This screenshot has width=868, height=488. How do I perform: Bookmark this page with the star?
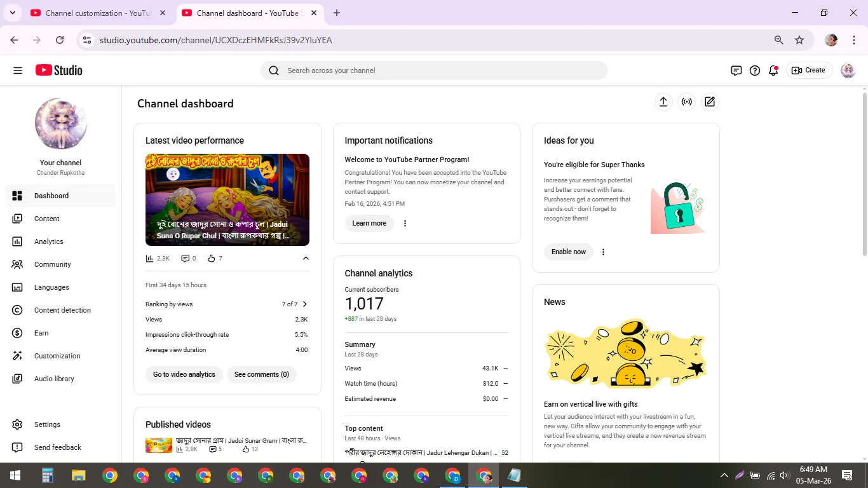[799, 40]
